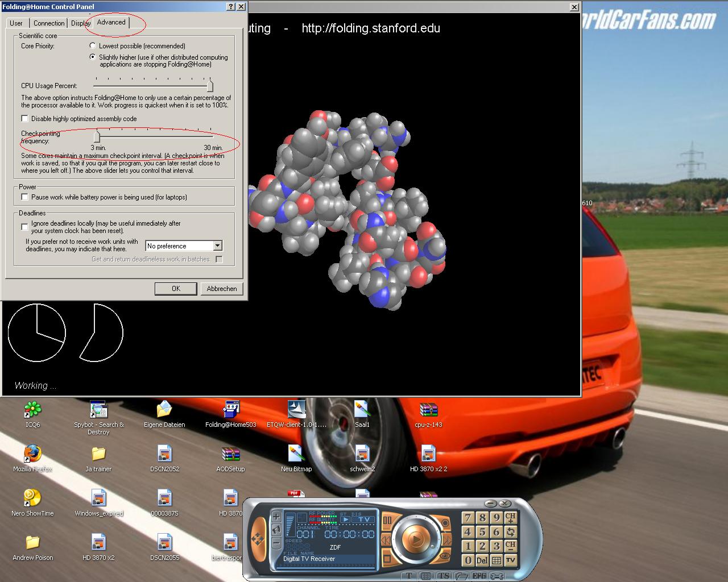Open the Eigene Dateien folder icon
The height and width of the screenshot is (582, 728).
click(x=164, y=414)
